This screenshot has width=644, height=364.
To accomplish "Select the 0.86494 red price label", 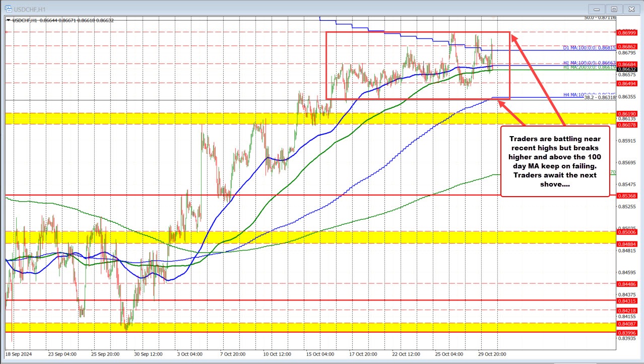I will pyautogui.click(x=626, y=83).
